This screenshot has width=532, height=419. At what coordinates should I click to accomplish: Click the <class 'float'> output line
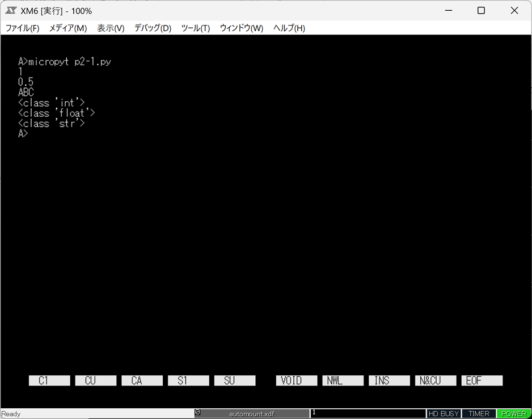56,113
